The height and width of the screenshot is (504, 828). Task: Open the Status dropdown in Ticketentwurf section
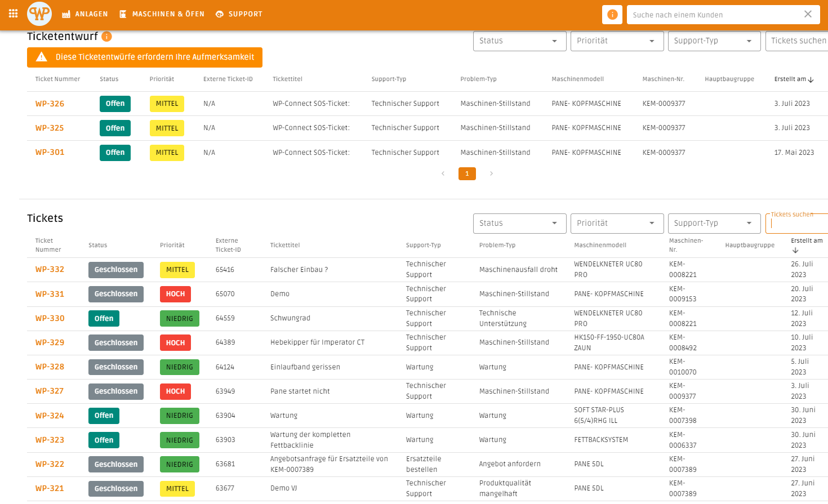click(x=519, y=41)
